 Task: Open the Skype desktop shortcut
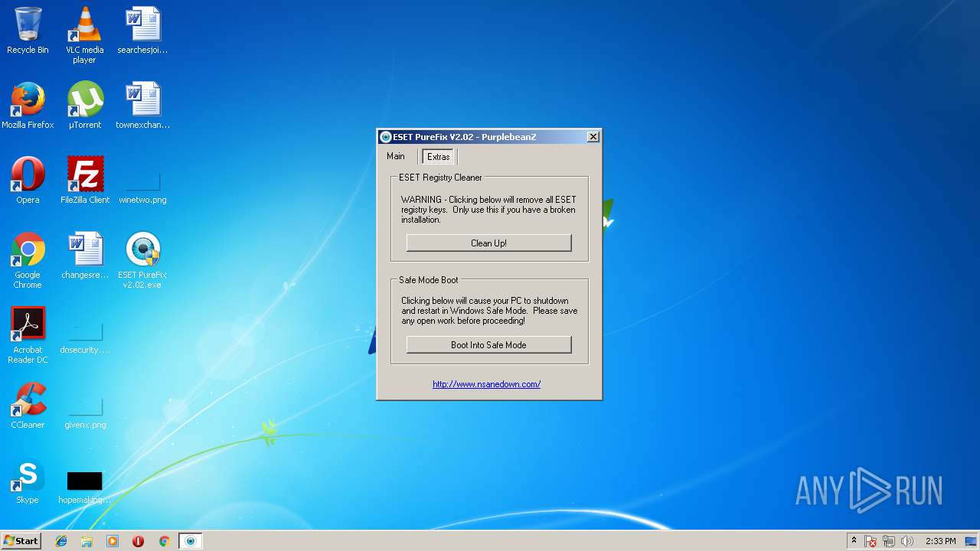[28, 481]
